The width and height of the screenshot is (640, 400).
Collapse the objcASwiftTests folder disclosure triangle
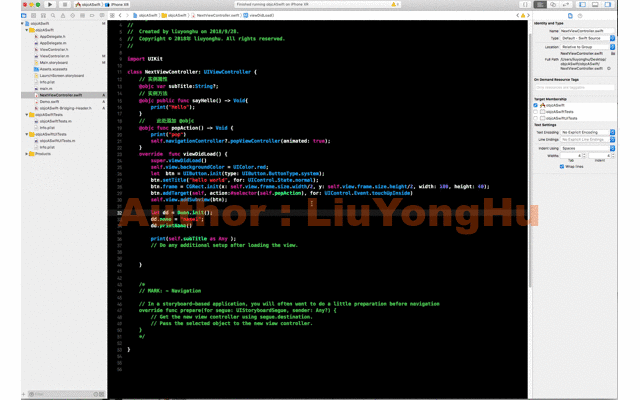click(27, 115)
